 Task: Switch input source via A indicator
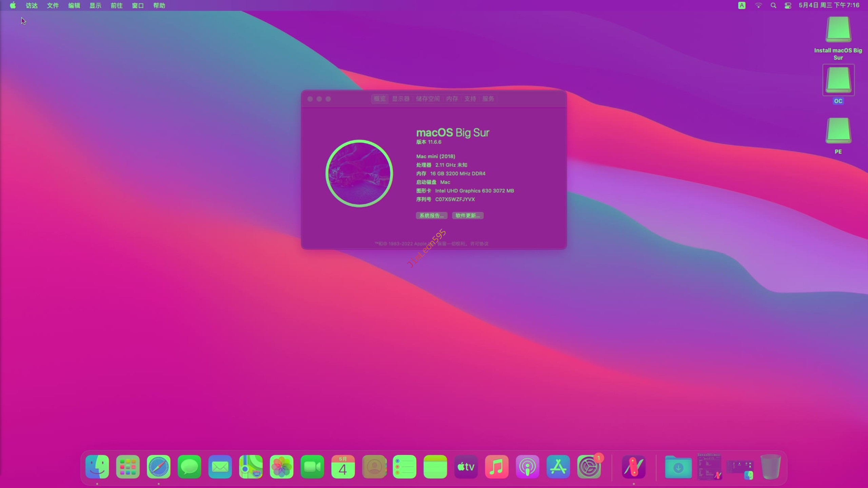(742, 5)
